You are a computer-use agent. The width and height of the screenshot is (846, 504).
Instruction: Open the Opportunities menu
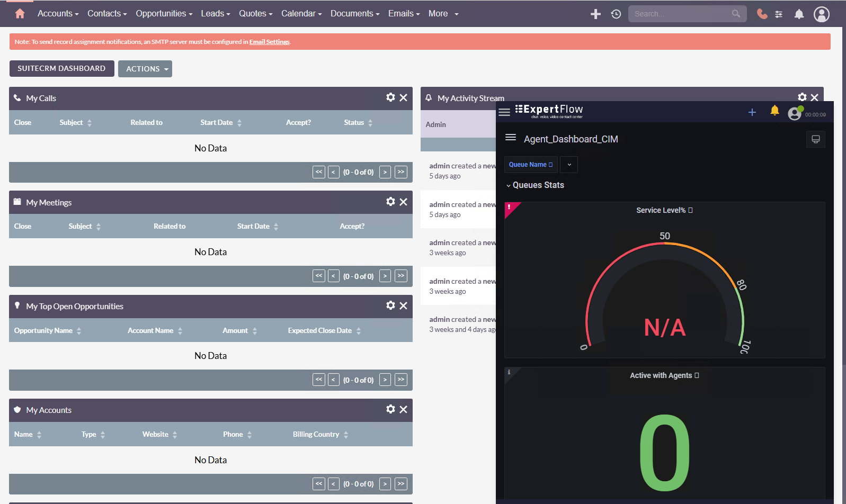(x=164, y=14)
